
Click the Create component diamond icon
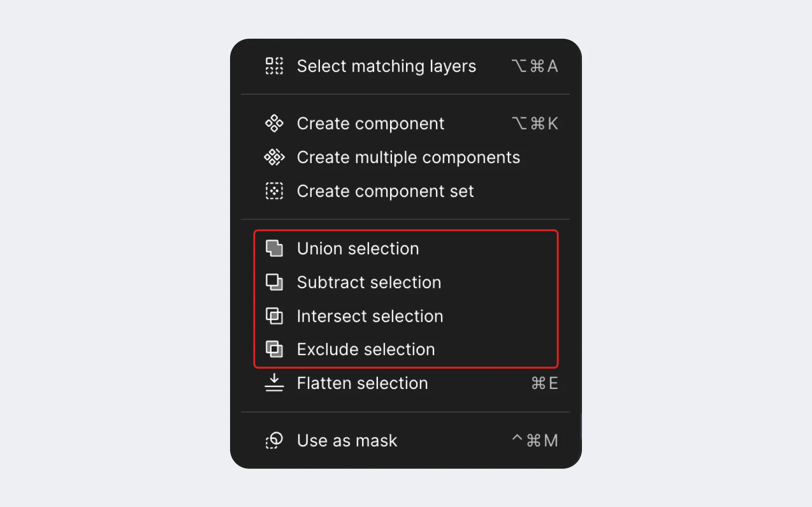click(x=274, y=123)
